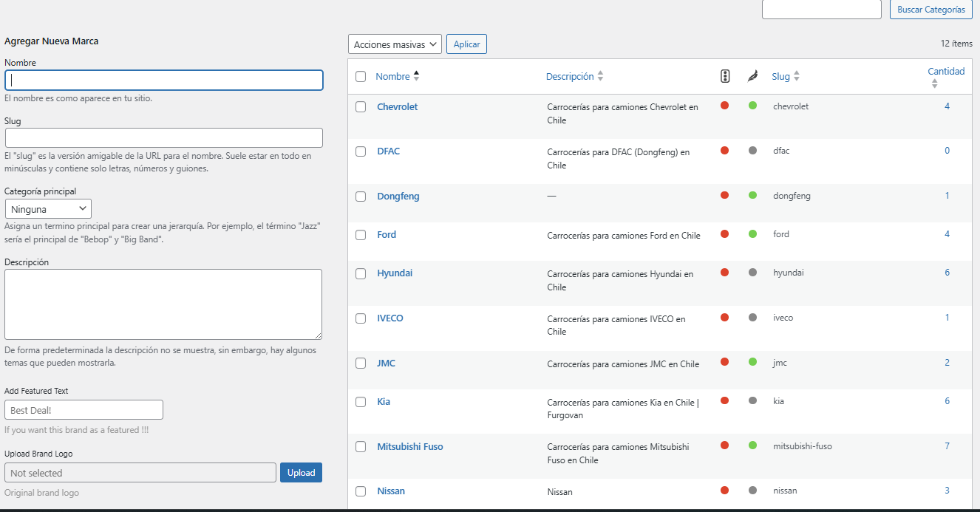
Task: Sort table by Nombre column
Action: click(x=397, y=76)
